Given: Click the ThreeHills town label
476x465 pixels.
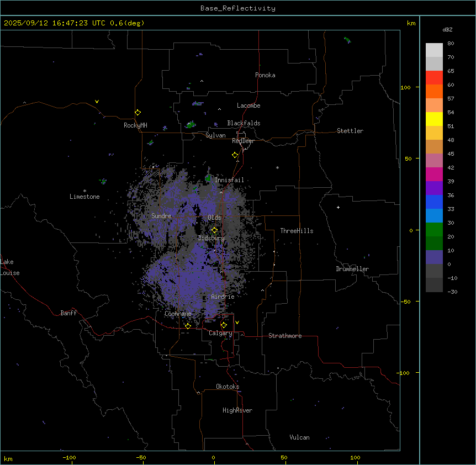Looking at the screenshot, I should pyautogui.click(x=297, y=231).
